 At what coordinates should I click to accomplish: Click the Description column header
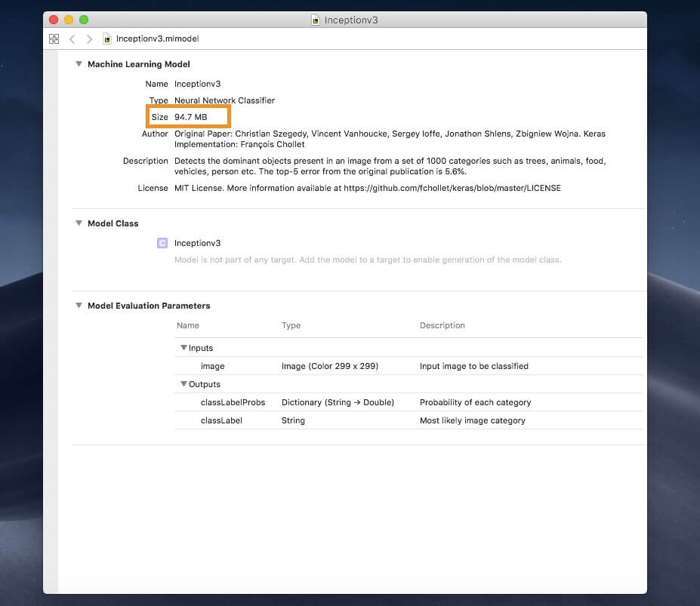[442, 325]
